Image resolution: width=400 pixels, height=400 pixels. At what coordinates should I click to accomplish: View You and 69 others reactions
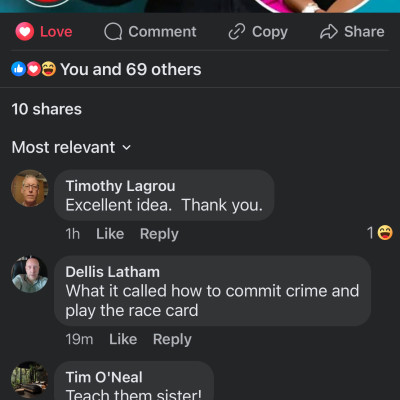tap(131, 69)
